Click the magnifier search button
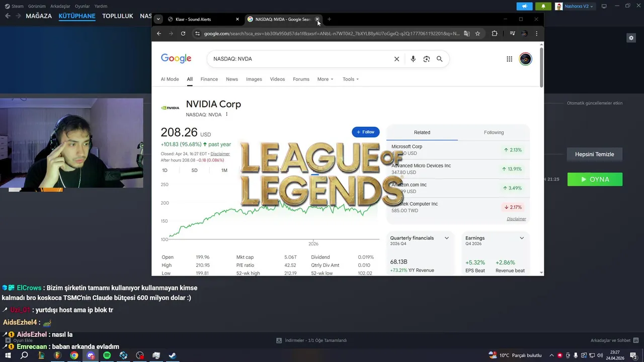 click(440, 59)
